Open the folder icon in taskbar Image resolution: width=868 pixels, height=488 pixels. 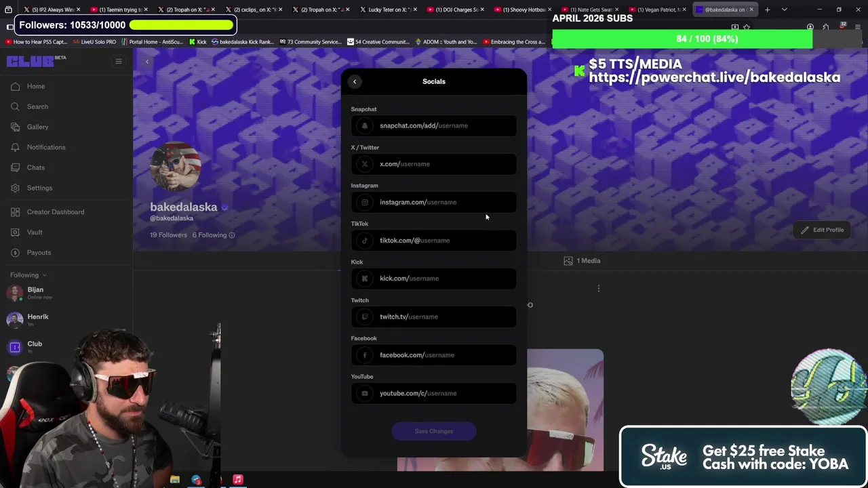pyautogui.click(x=175, y=480)
